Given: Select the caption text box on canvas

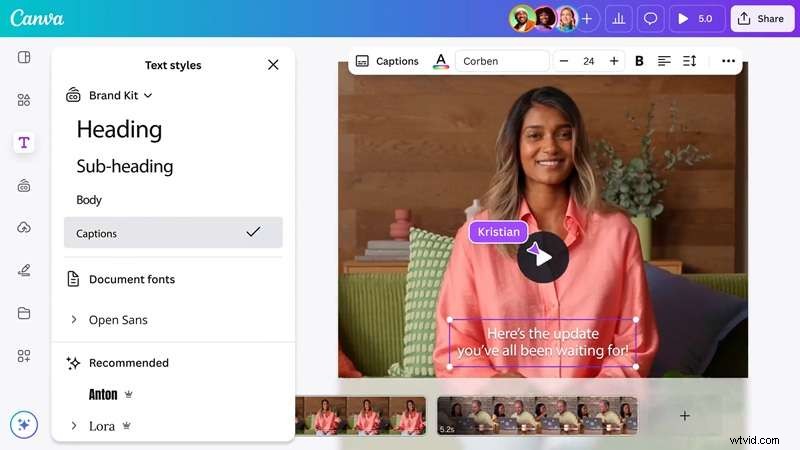Looking at the screenshot, I should [x=542, y=342].
